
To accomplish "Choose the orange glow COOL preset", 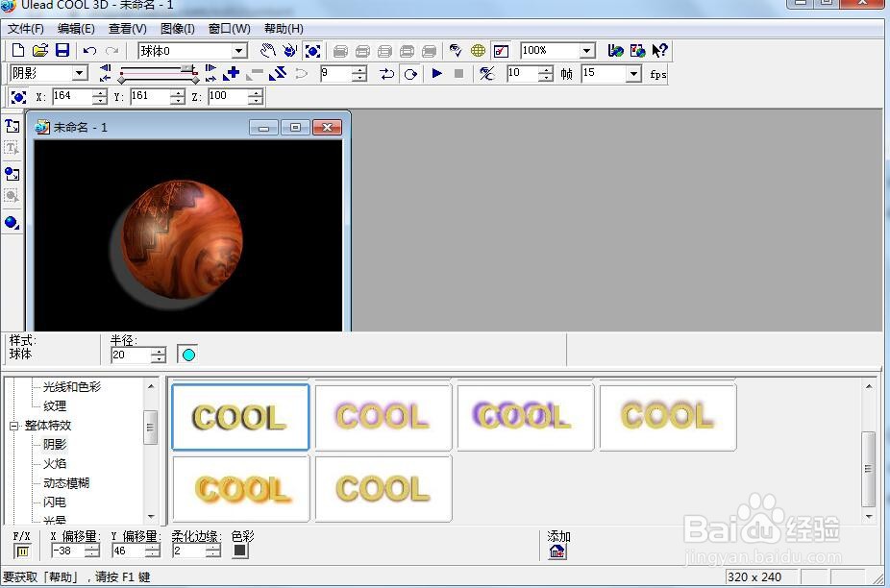I will [240, 489].
